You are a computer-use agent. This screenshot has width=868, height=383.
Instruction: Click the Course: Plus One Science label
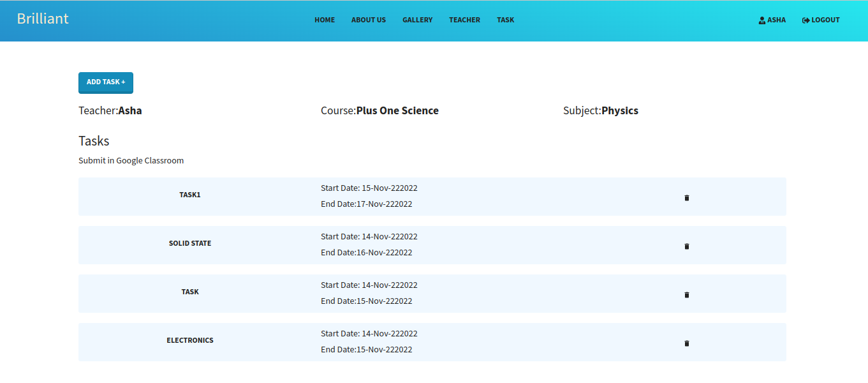coord(379,110)
